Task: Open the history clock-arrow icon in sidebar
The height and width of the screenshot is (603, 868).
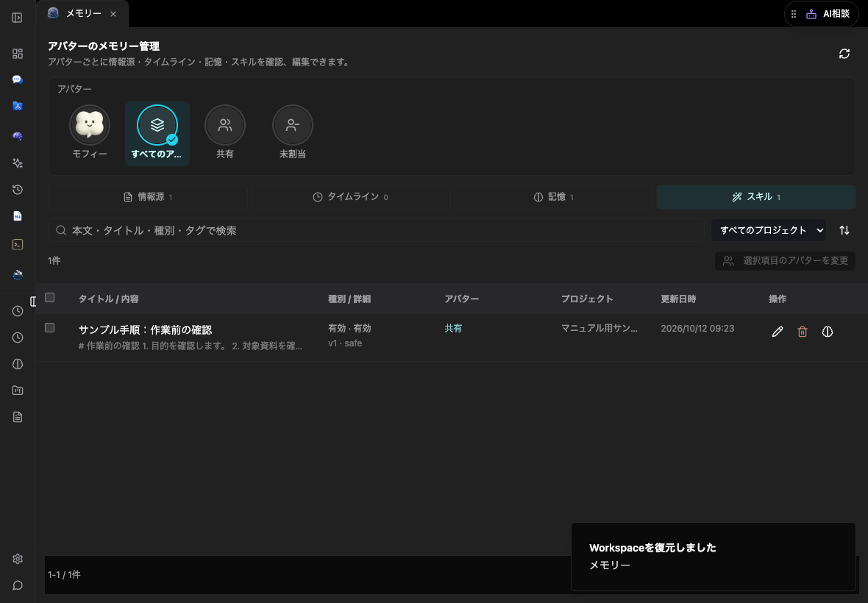Action: [17, 190]
